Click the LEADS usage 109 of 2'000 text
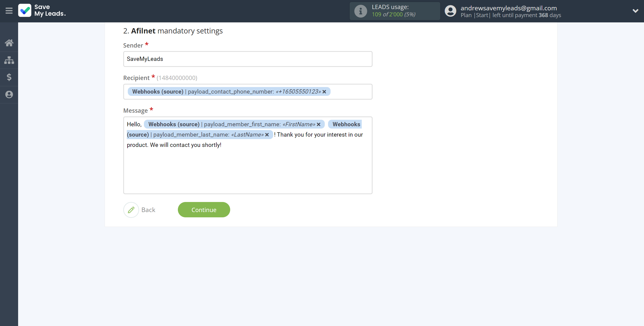Viewport: 644px width, 326px height. tap(394, 14)
